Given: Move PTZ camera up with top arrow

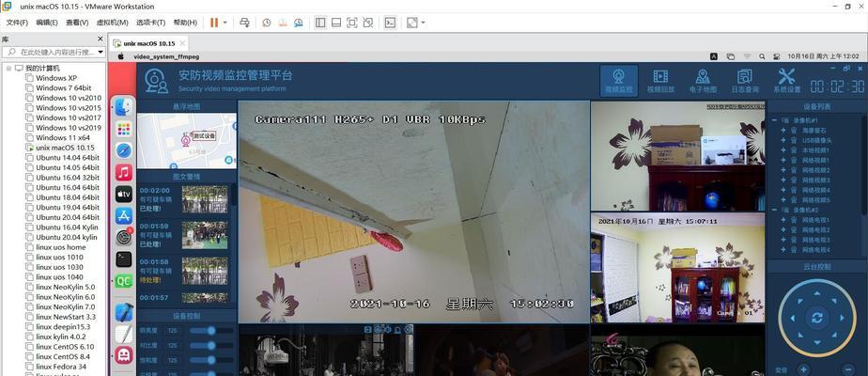Looking at the screenshot, I should coord(817,293).
